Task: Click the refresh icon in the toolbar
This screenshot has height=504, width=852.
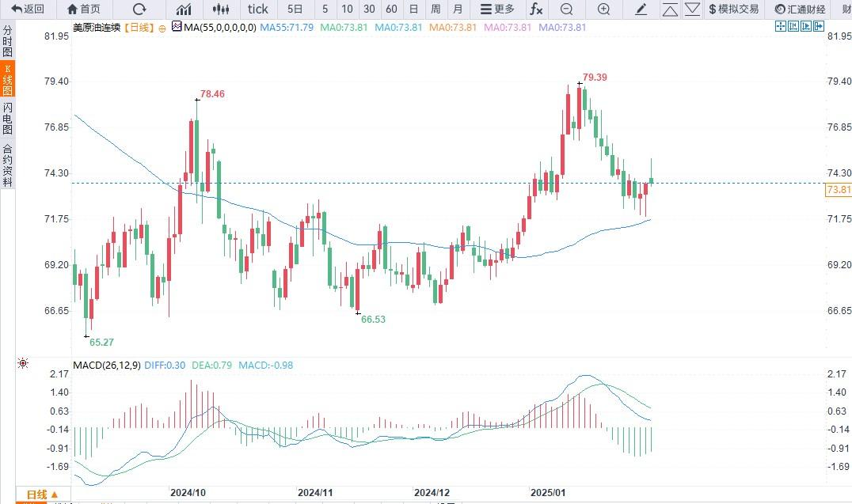Action: [139, 9]
